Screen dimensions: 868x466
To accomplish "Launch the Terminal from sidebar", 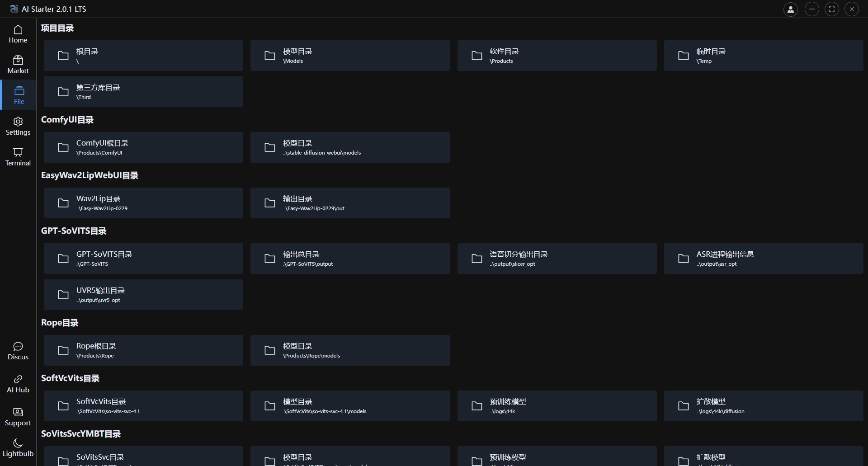I will (18, 157).
